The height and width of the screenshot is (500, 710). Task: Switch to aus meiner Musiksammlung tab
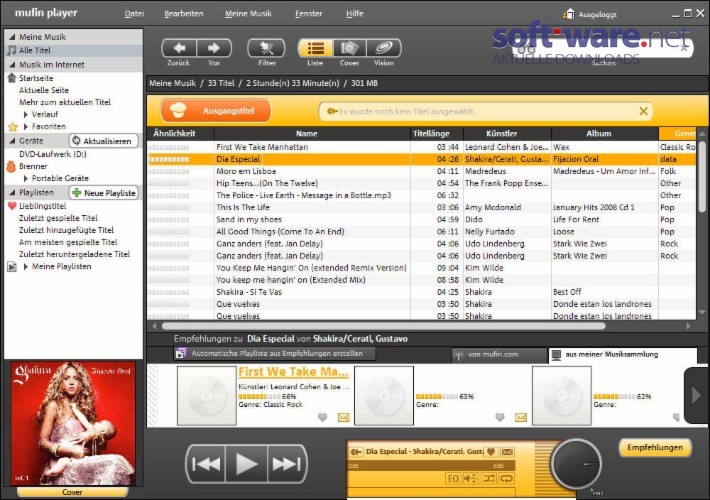click(x=623, y=355)
